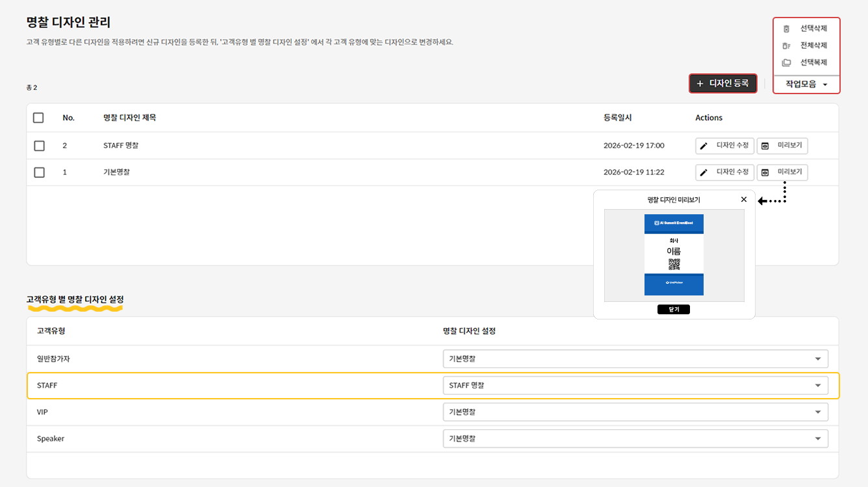Image resolution: width=868 pixels, height=487 pixels.
Task: Click the copy icon beside 선택복제
Action: coord(786,63)
